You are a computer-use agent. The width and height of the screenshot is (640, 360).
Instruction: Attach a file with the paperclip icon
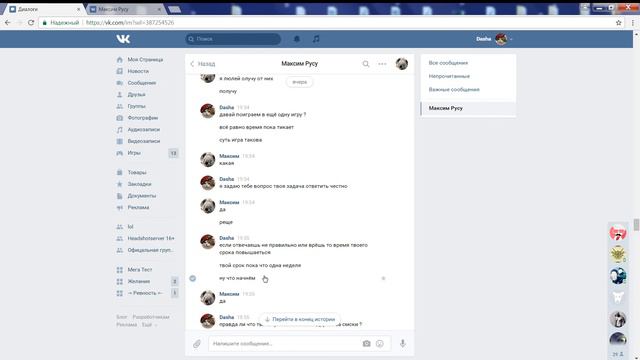point(197,344)
